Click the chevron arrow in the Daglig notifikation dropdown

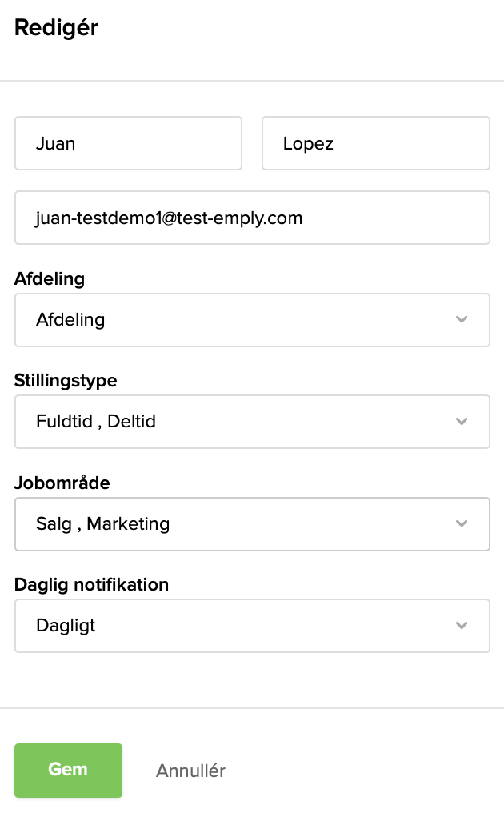(461, 625)
